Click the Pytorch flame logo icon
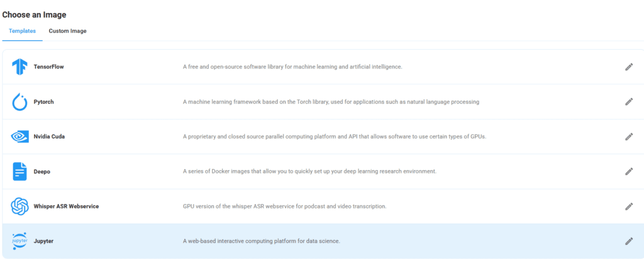 pos(20,102)
